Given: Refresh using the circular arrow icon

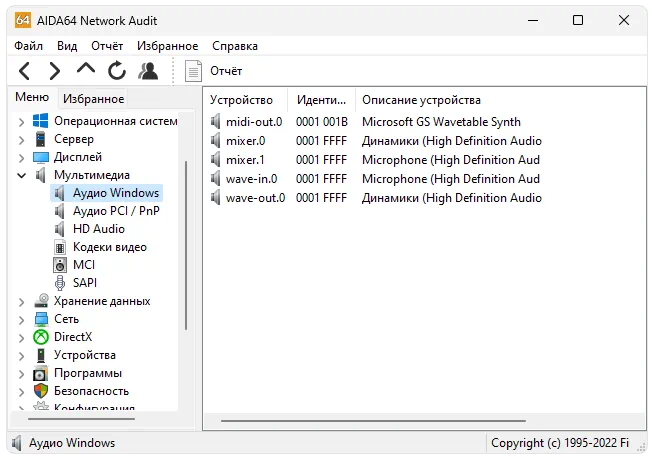Looking at the screenshot, I should (x=117, y=70).
